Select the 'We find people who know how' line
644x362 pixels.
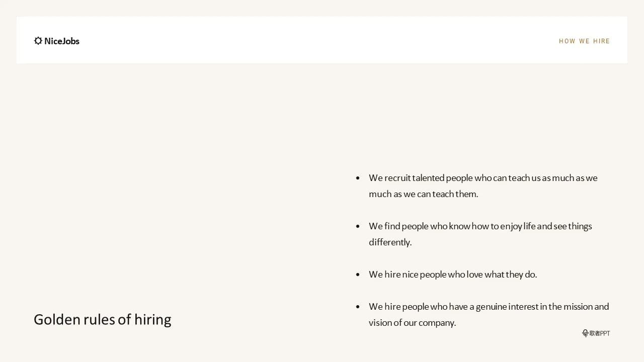point(480,226)
